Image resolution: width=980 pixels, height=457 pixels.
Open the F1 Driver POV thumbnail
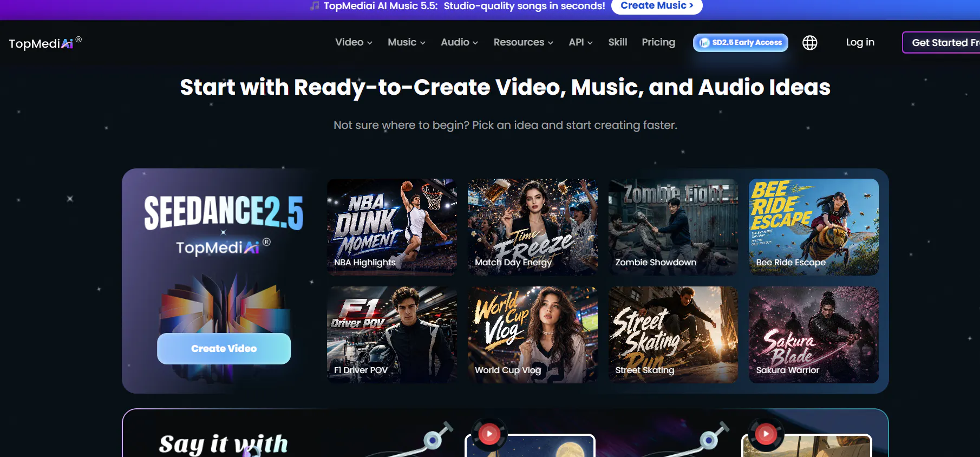[x=392, y=335]
